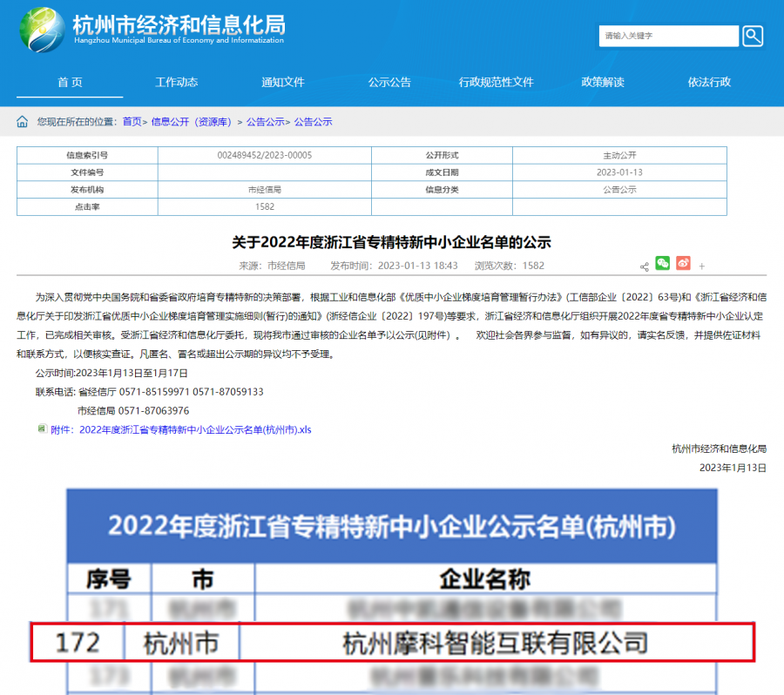Click the 省经信厅 phone number line
Screen dimensions: 784x695
[x=150, y=392]
